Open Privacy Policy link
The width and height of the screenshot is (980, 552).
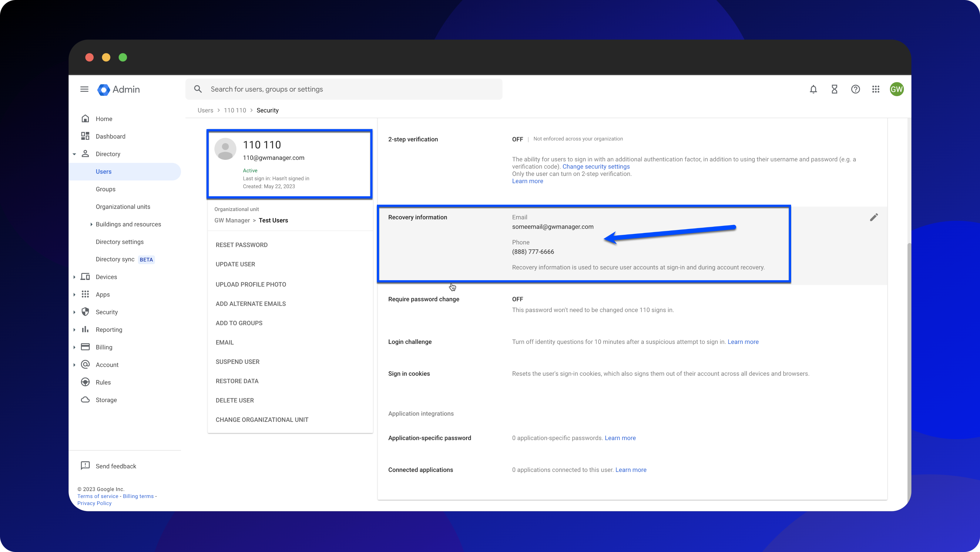pos(94,503)
